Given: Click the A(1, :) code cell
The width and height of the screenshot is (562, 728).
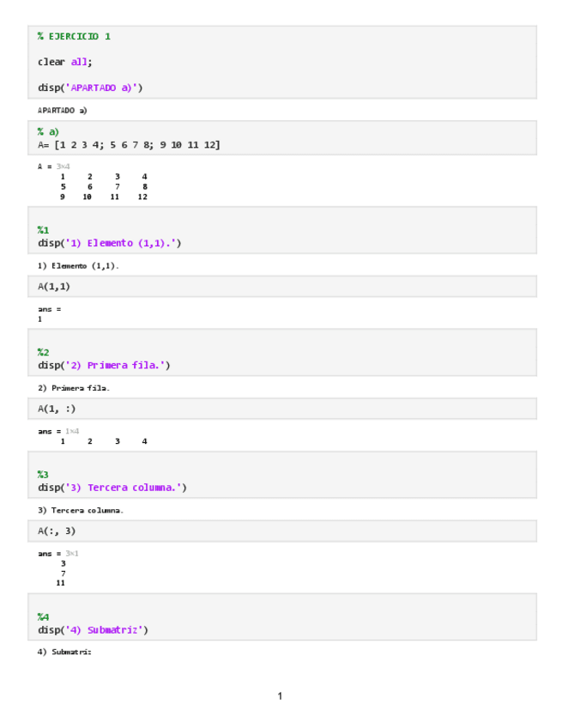Looking at the screenshot, I should point(56,409).
